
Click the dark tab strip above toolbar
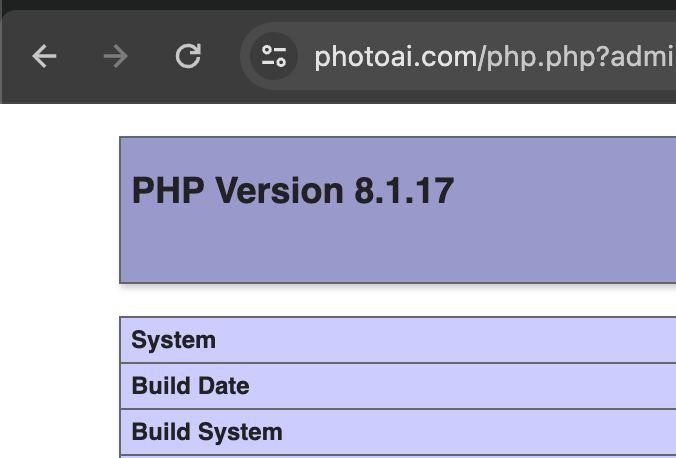338,5
